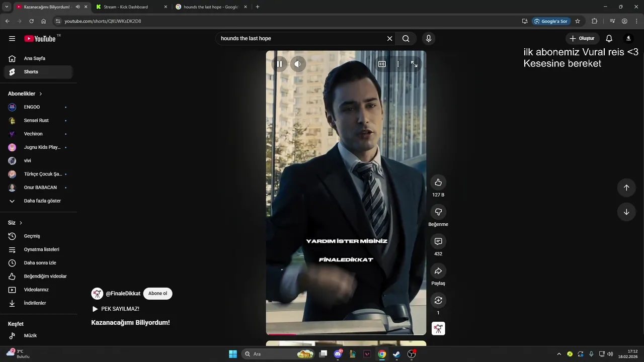Clear the search box with X
Image resolution: width=644 pixels, height=362 pixels.
(x=389, y=39)
